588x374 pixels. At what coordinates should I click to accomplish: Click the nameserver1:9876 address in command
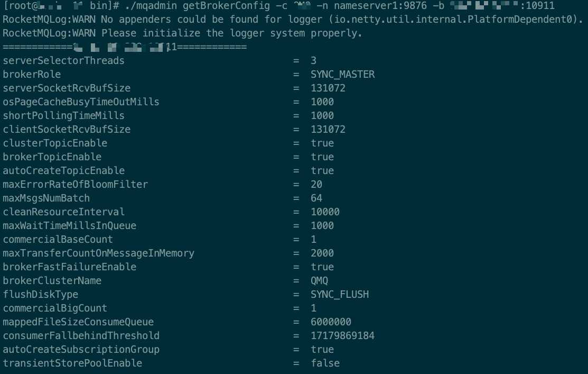tap(380, 6)
